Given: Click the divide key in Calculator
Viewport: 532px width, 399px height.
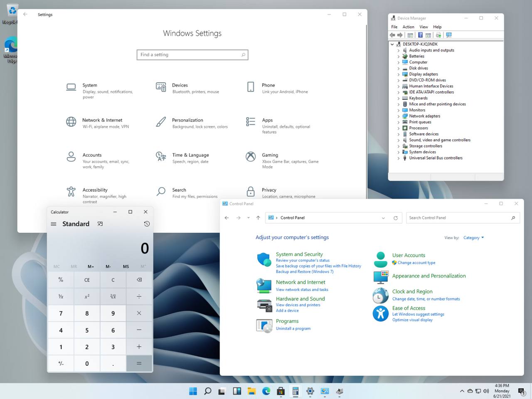Looking at the screenshot, I should (x=139, y=296).
